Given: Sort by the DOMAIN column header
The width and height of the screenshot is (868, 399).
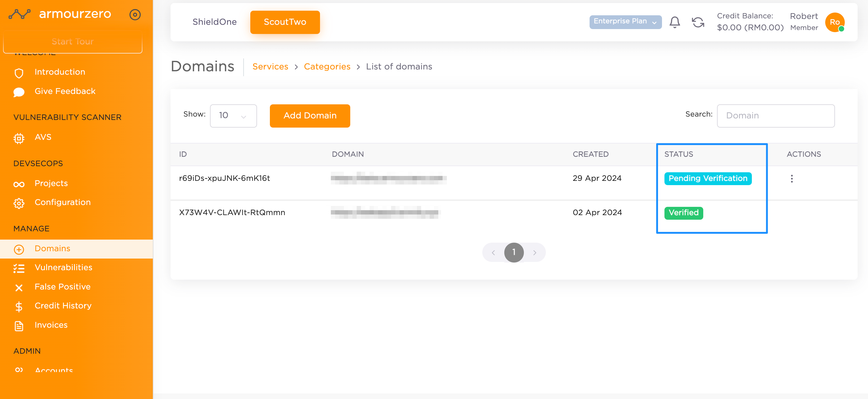Looking at the screenshot, I should point(348,154).
